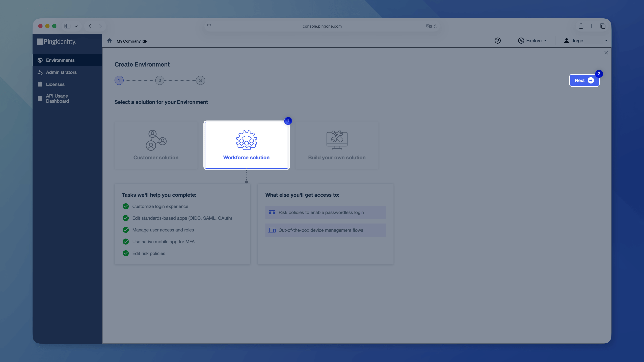
Task: Click the Next button
Action: pyautogui.click(x=584, y=80)
